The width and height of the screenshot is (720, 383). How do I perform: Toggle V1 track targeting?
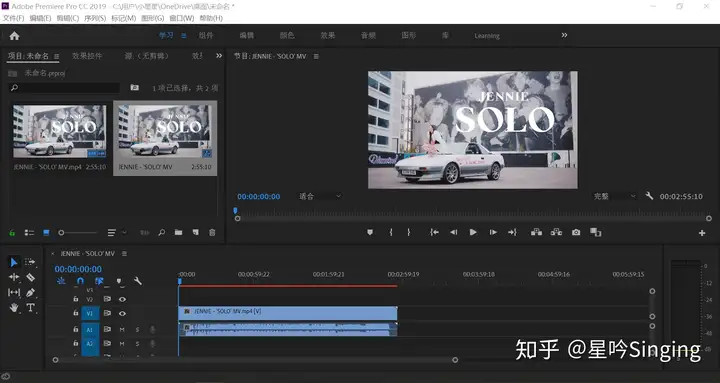(x=90, y=313)
